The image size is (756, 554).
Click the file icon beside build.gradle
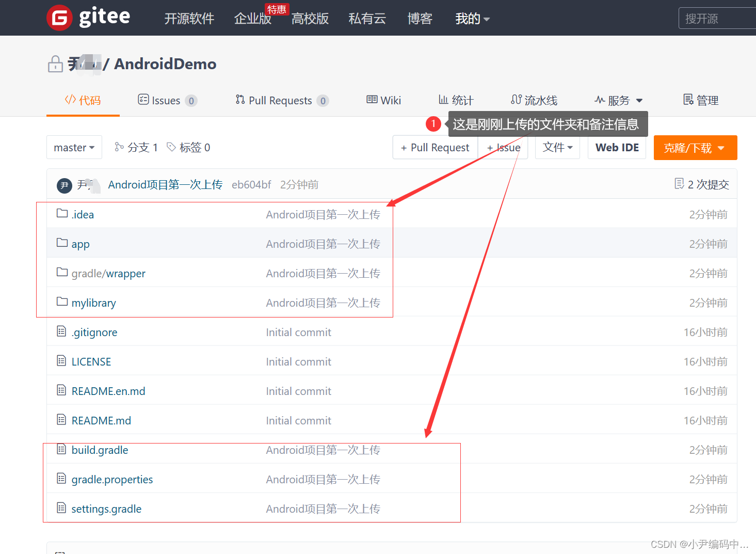pyautogui.click(x=61, y=449)
